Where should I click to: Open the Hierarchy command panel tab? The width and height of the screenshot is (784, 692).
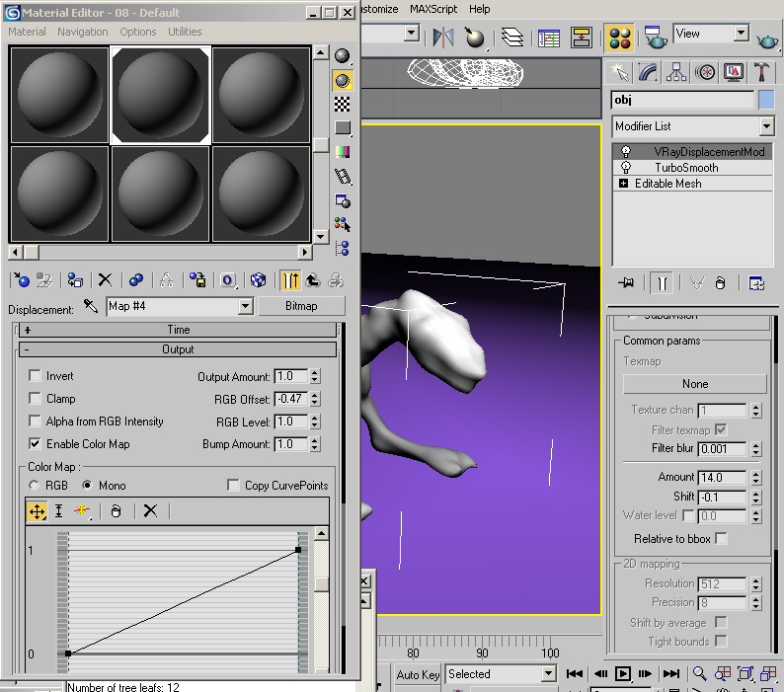point(676,72)
